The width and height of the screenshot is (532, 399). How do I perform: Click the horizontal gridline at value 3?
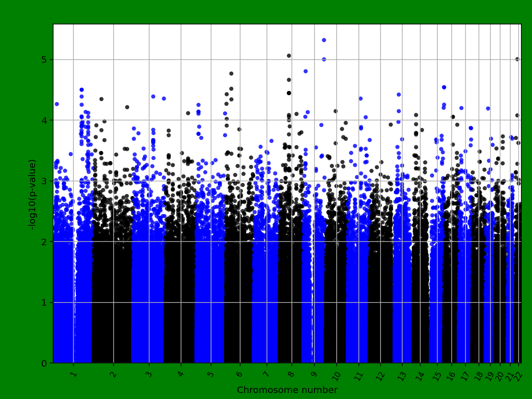point(185,181)
